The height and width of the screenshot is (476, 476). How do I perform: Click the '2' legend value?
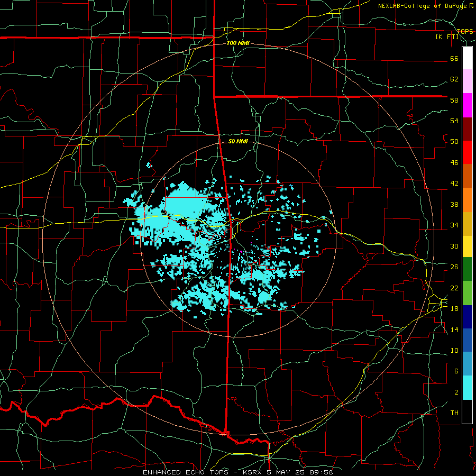pos(456,392)
